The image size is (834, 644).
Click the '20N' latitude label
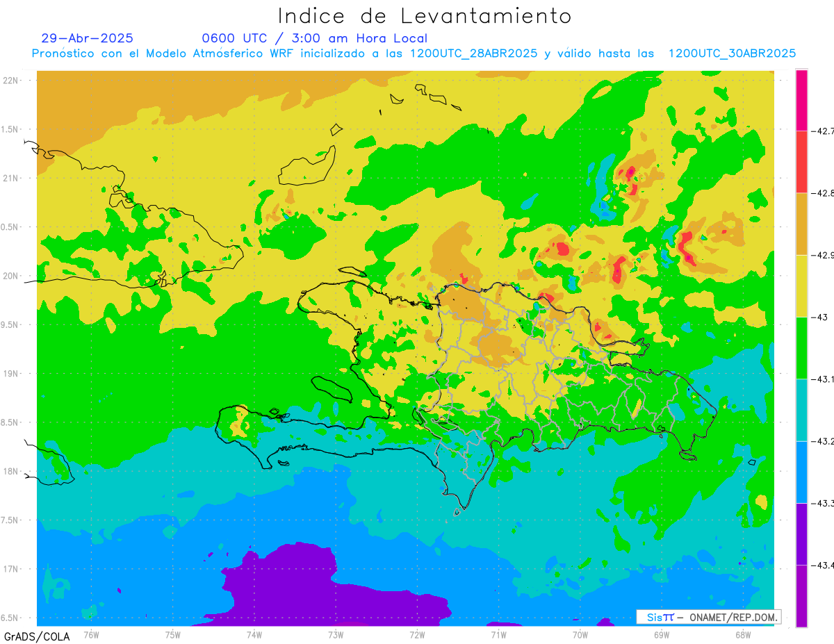(11, 276)
